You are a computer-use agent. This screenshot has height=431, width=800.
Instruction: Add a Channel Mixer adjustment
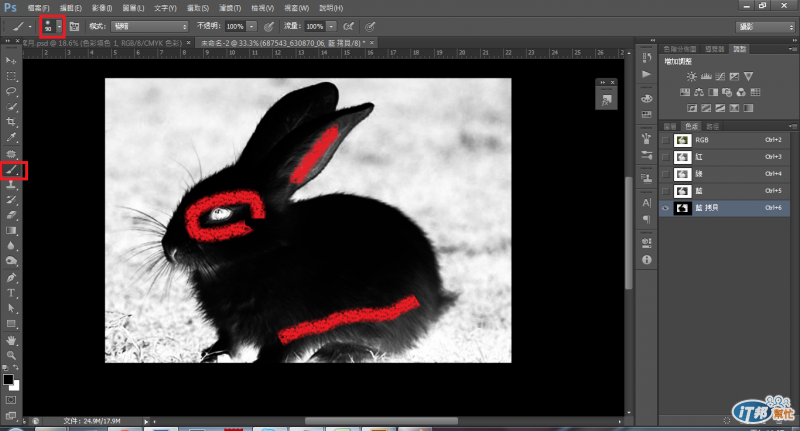tap(741, 92)
